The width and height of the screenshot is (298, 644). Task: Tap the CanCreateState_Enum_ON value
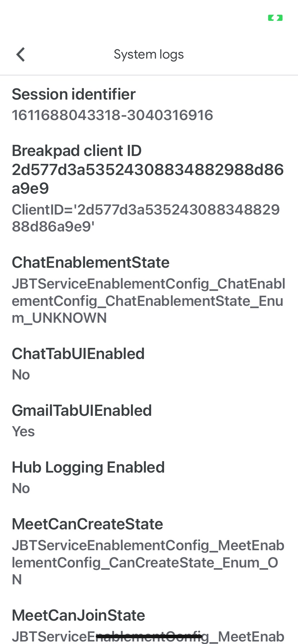coord(148,562)
